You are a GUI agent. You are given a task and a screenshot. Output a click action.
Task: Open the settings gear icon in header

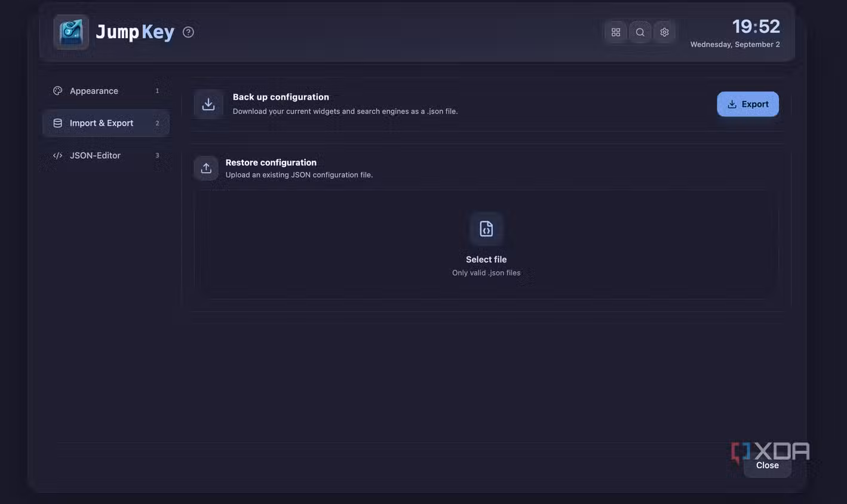point(664,32)
